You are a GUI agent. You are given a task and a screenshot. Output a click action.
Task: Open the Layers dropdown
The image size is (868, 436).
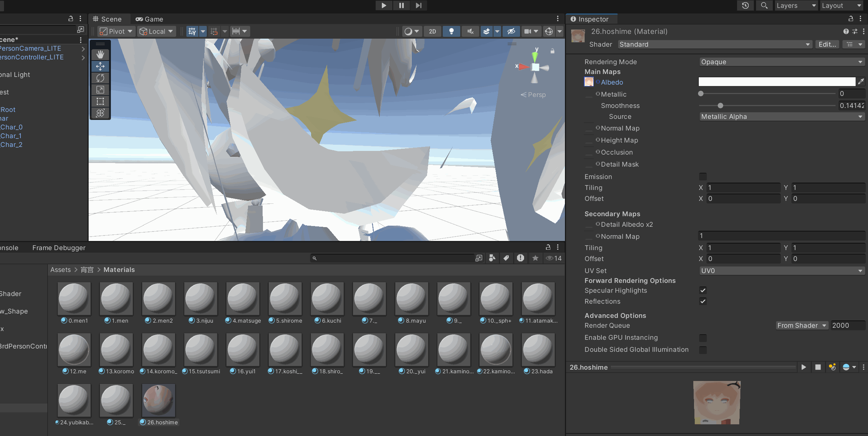coord(796,5)
